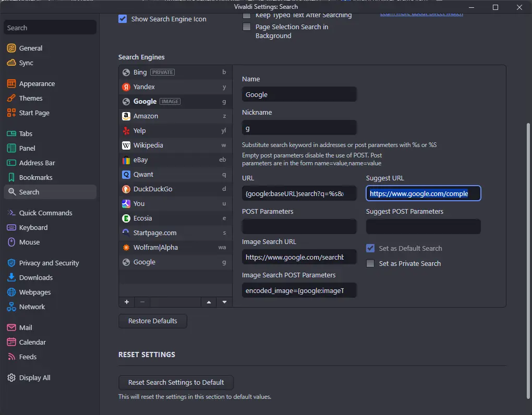
Task: Open the Sync cloud icon section
Action: pos(11,63)
